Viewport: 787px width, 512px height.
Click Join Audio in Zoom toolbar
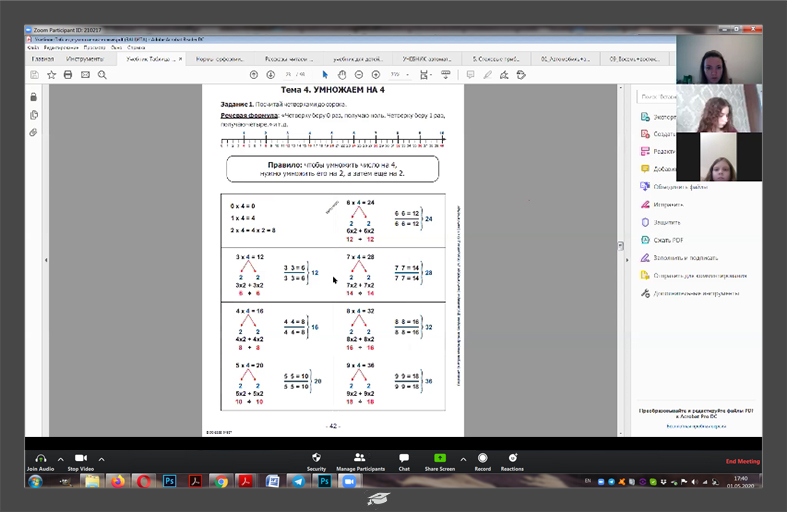[x=41, y=462]
